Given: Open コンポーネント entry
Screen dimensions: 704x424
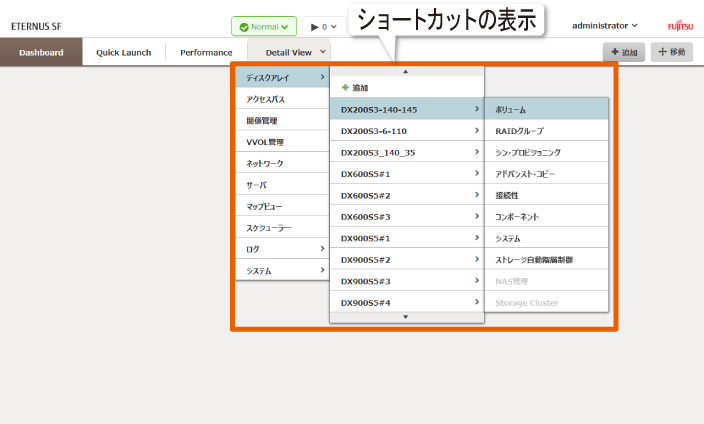Looking at the screenshot, I should coord(546,216).
